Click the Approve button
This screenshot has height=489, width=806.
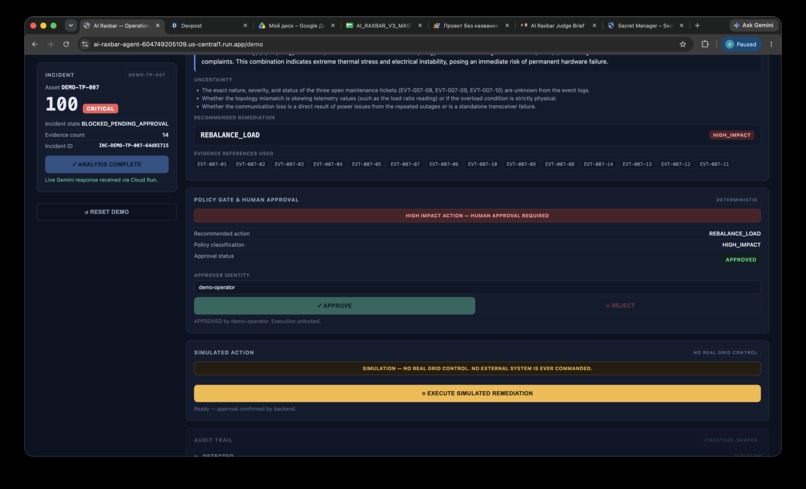[334, 305]
